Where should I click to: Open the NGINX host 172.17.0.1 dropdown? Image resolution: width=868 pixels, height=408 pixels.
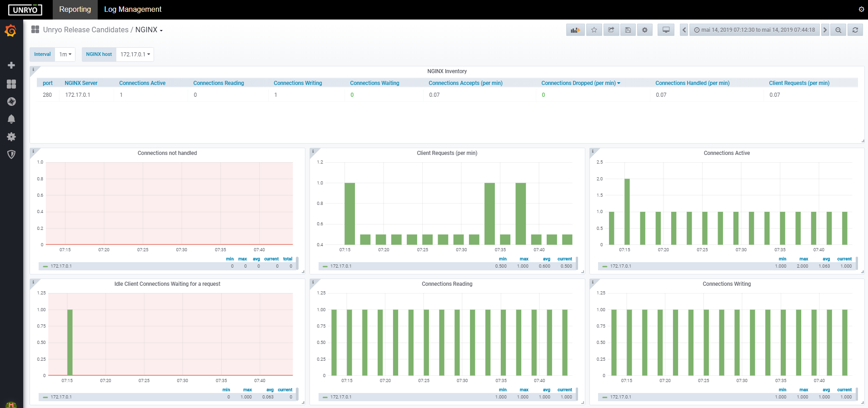tap(135, 55)
